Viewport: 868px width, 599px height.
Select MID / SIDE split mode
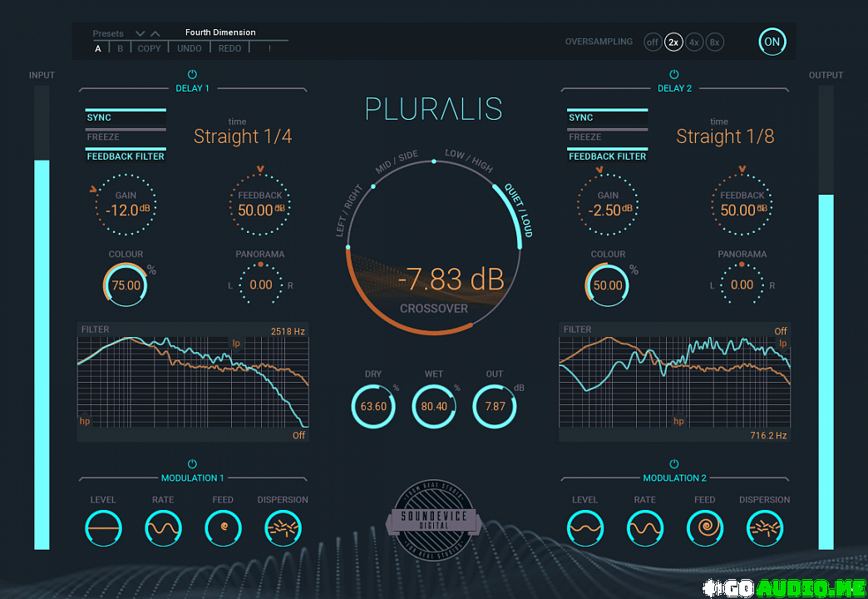tap(397, 161)
